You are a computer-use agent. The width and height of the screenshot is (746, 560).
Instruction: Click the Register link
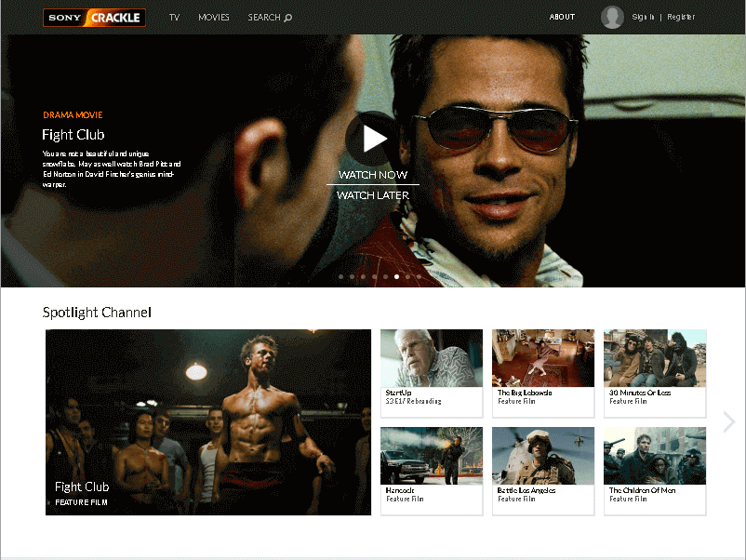(681, 17)
